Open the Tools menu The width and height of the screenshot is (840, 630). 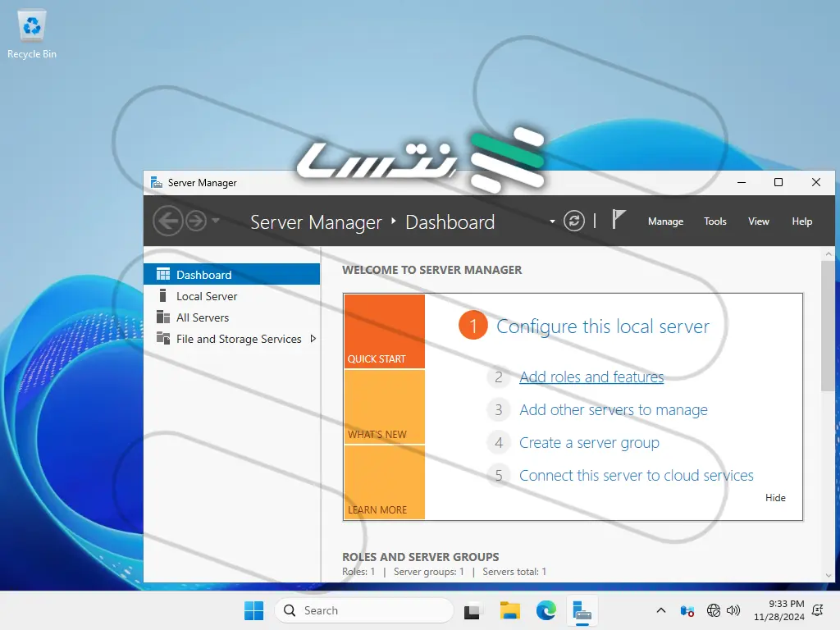pos(715,221)
